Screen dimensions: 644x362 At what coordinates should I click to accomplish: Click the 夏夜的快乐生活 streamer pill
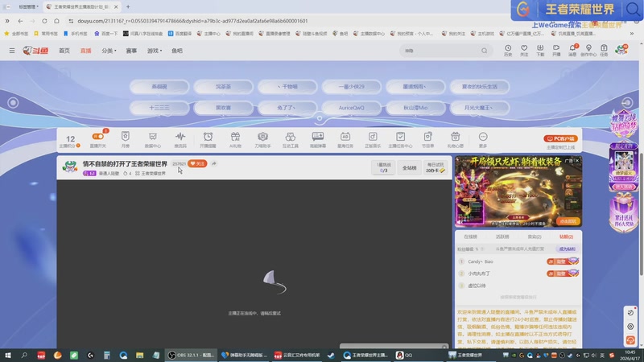coord(479,87)
